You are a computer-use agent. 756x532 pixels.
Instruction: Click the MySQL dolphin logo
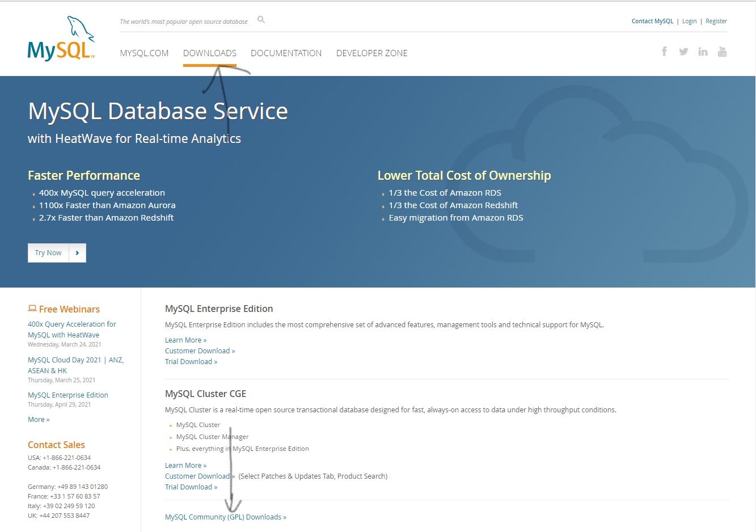(61, 39)
